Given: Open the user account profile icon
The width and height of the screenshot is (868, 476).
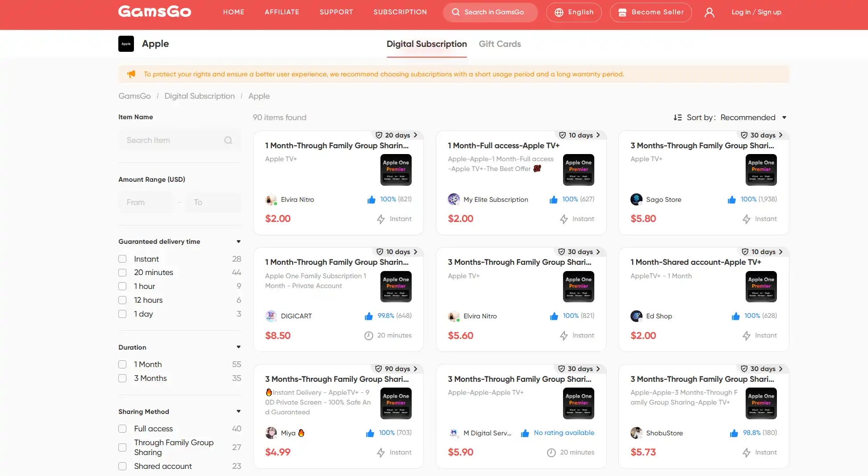Looking at the screenshot, I should [x=709, y=13].
